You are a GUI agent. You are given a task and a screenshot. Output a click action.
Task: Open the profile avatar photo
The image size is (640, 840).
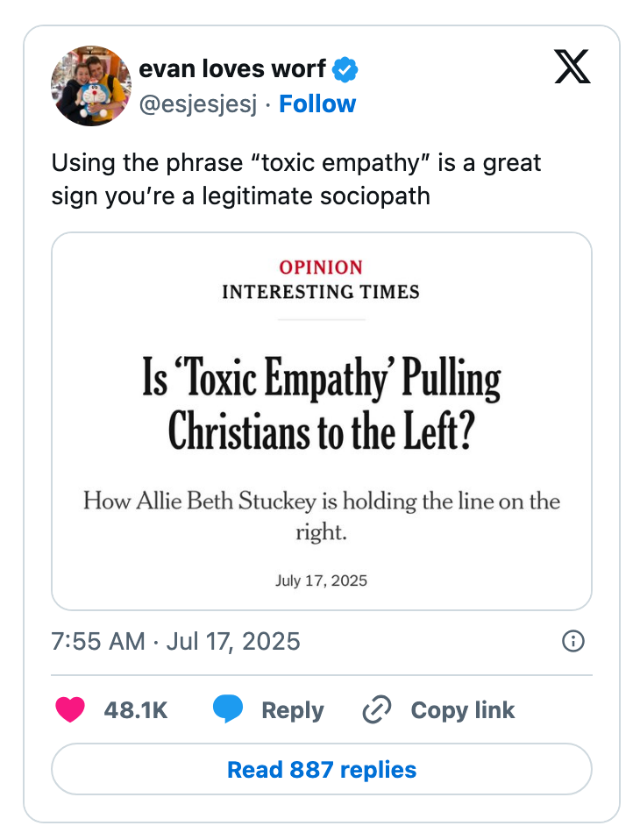92,86
